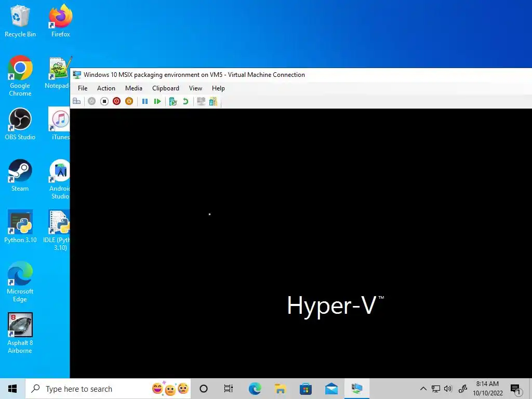This screenshot has height=399, width=532.
Task: Open the Help menu
Action: (219, 88)
